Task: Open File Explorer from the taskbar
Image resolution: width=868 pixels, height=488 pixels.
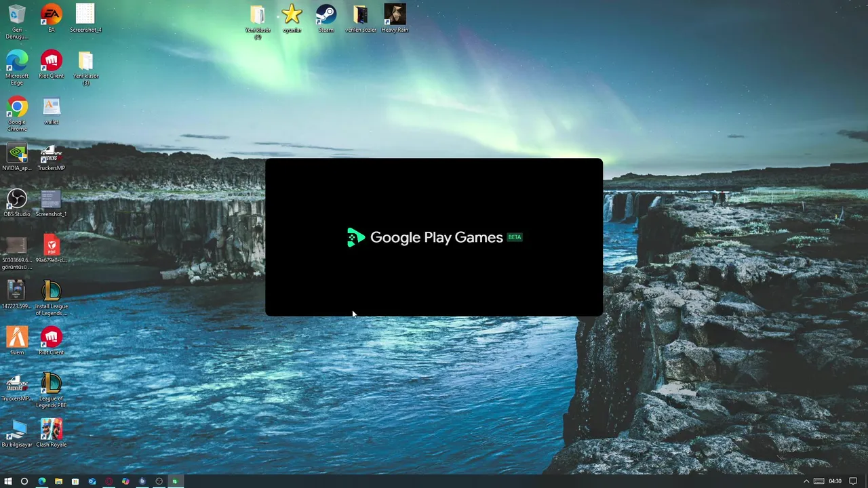Action: 58,481
